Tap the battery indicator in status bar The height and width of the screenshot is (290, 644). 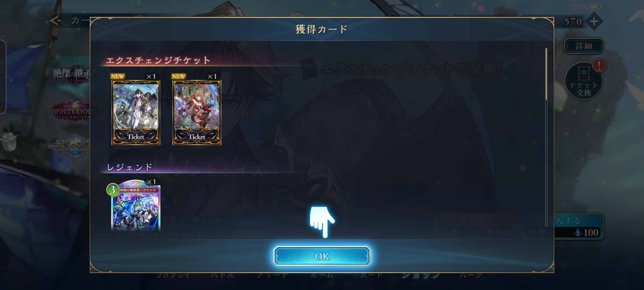[595, 6]
